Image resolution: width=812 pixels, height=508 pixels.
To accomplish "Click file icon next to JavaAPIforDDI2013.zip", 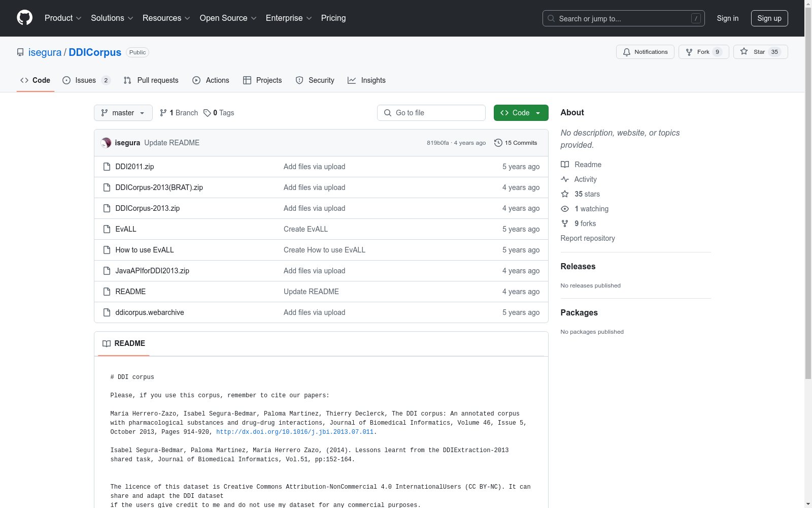I will (x=107, y=271).
